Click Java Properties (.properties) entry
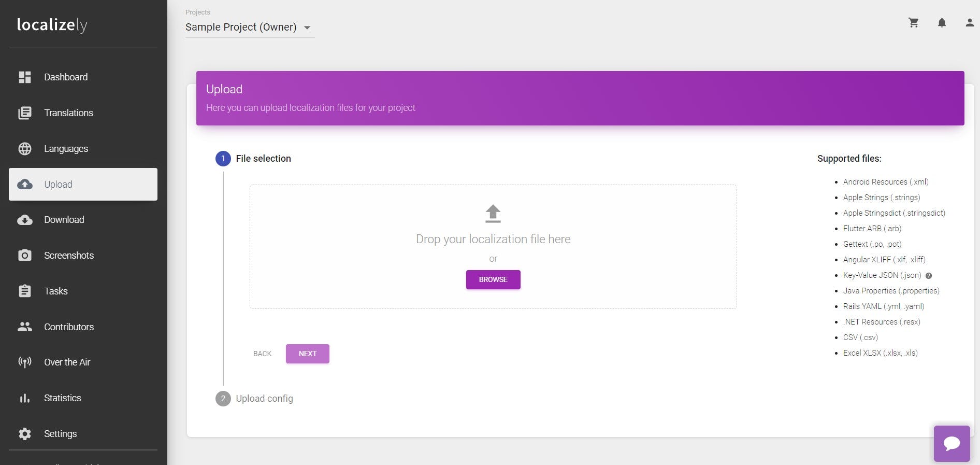Screen dimensions: 980x465 pos(891,291)
